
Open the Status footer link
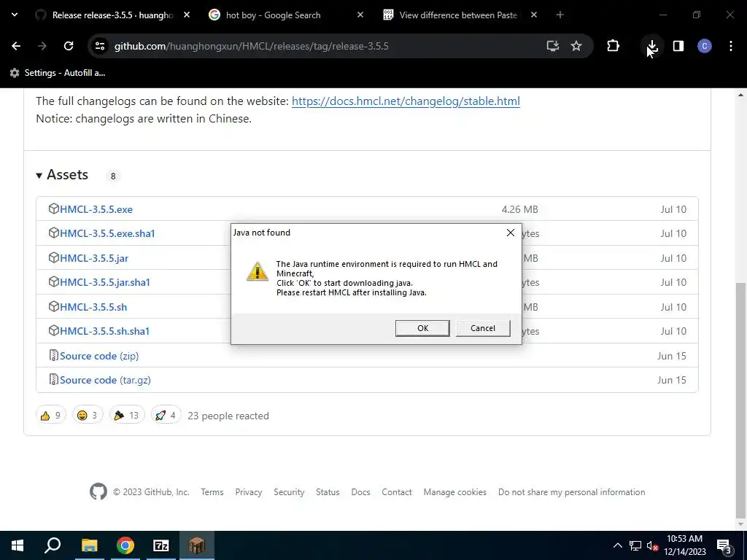(x=328, y=492)
